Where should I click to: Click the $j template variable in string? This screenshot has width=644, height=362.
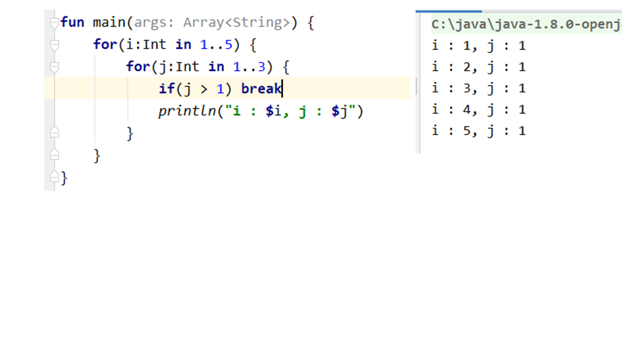339,111
